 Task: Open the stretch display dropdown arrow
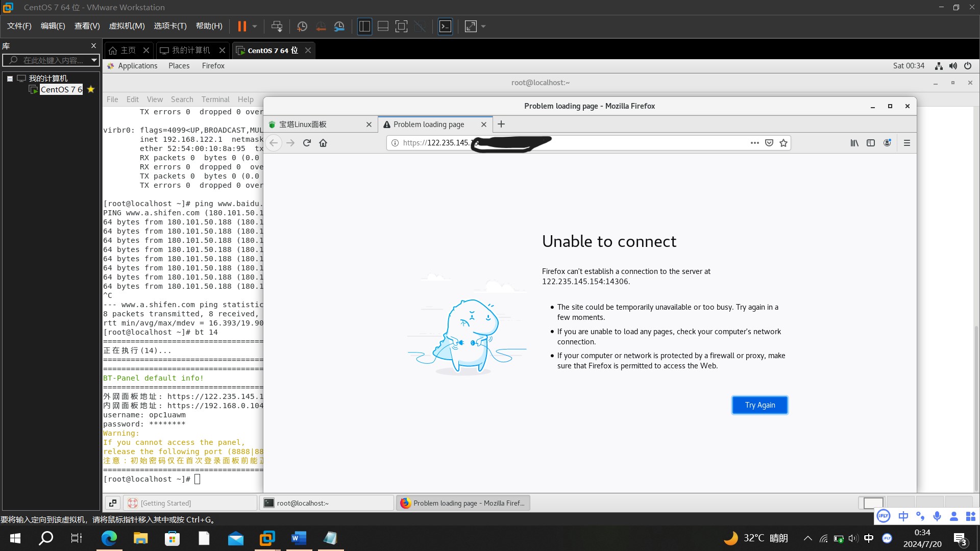(x=483, y=26)
